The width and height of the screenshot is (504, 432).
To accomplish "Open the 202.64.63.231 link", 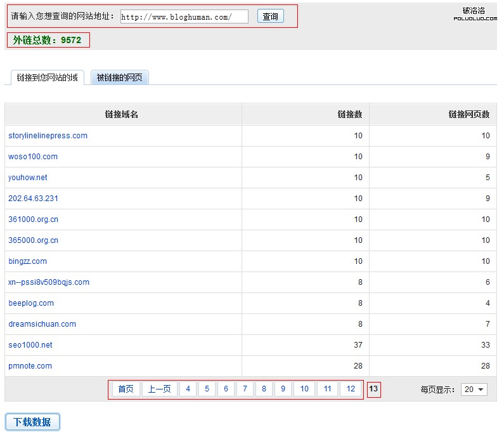I will [34, 199].
